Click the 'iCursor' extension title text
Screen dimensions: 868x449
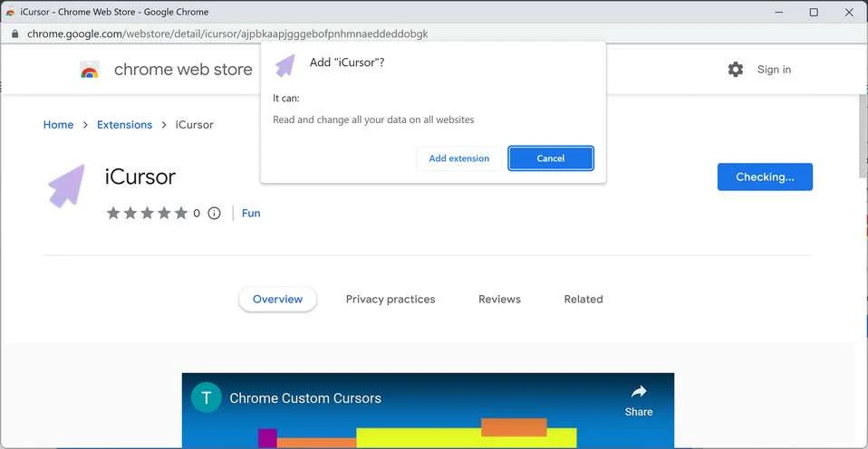coord(140,177)
